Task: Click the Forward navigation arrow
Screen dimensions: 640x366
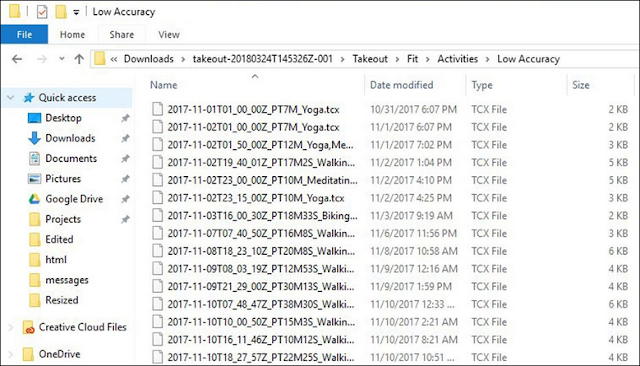Action: (41, 59)
